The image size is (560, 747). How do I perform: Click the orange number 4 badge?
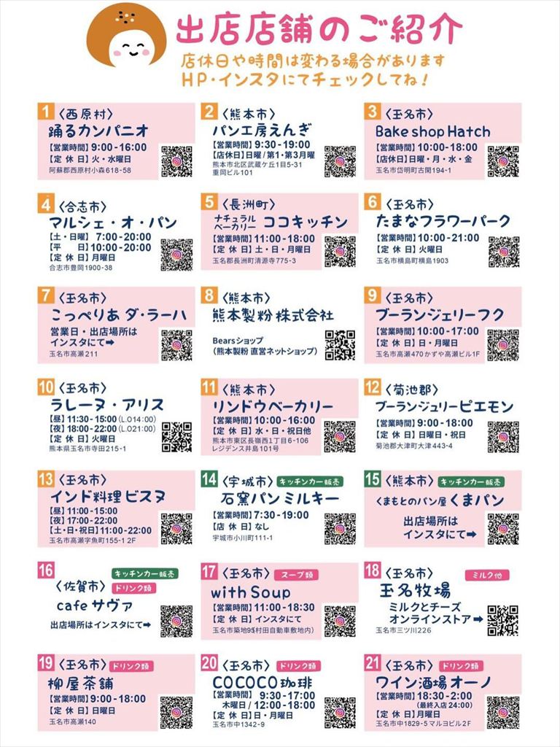(46, 204)
